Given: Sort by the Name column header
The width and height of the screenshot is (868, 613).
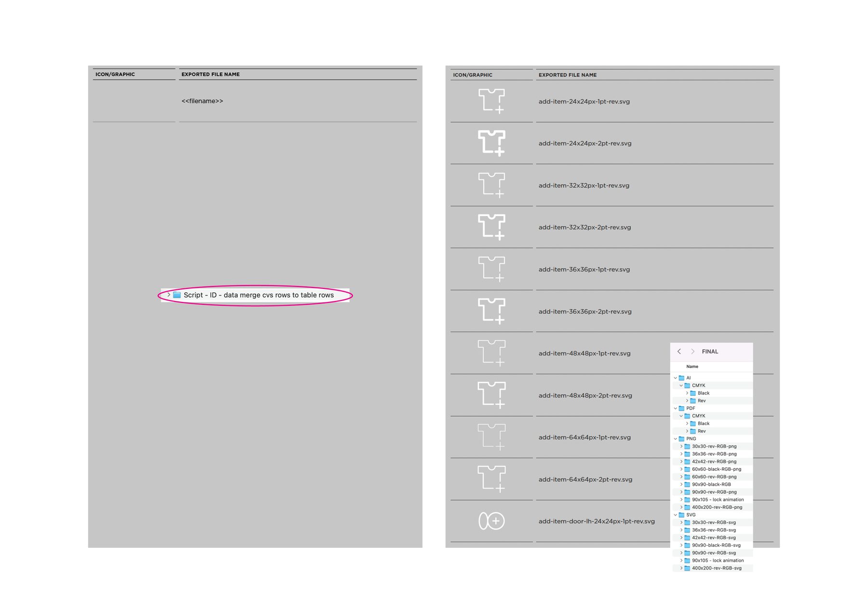Looking at the screenshot, I should click(692, 367).
